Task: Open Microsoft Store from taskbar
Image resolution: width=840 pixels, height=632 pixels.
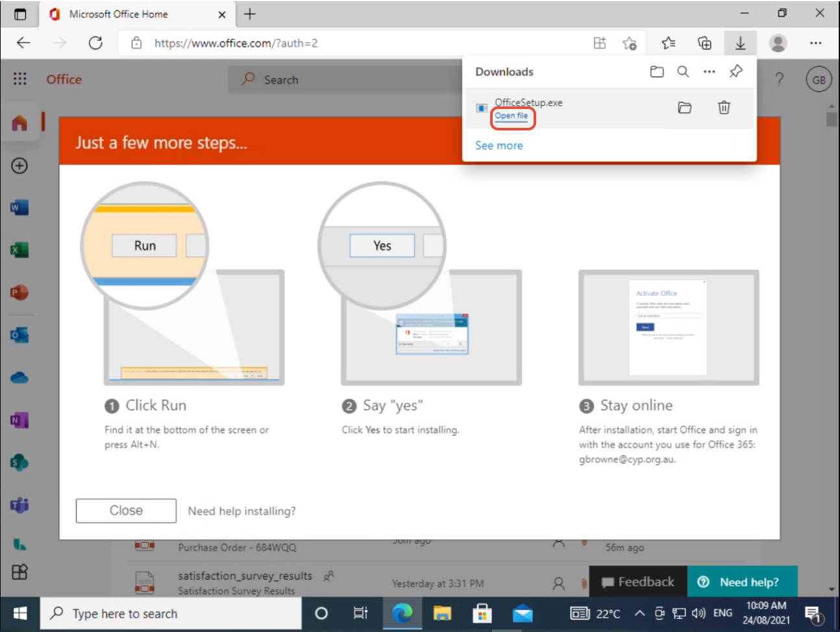Action: [x=482, y=613]
